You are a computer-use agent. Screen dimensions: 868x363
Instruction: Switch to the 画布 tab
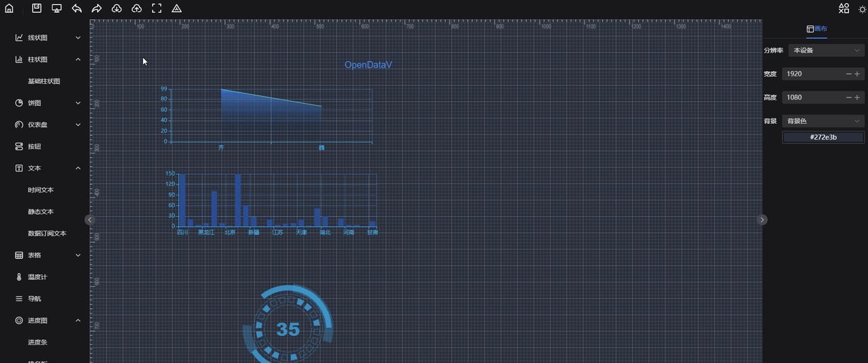tap(816, 29)
